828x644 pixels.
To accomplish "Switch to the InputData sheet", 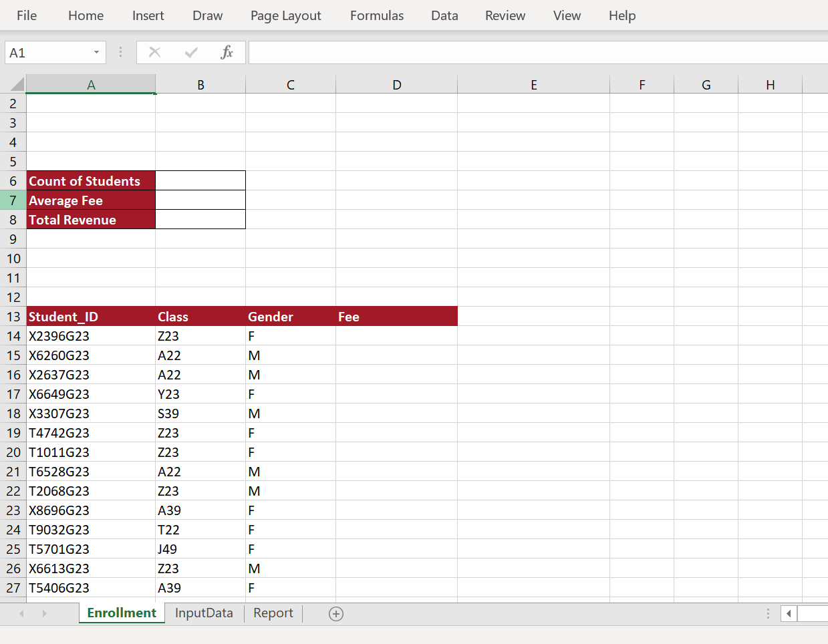I will (204, 613).
